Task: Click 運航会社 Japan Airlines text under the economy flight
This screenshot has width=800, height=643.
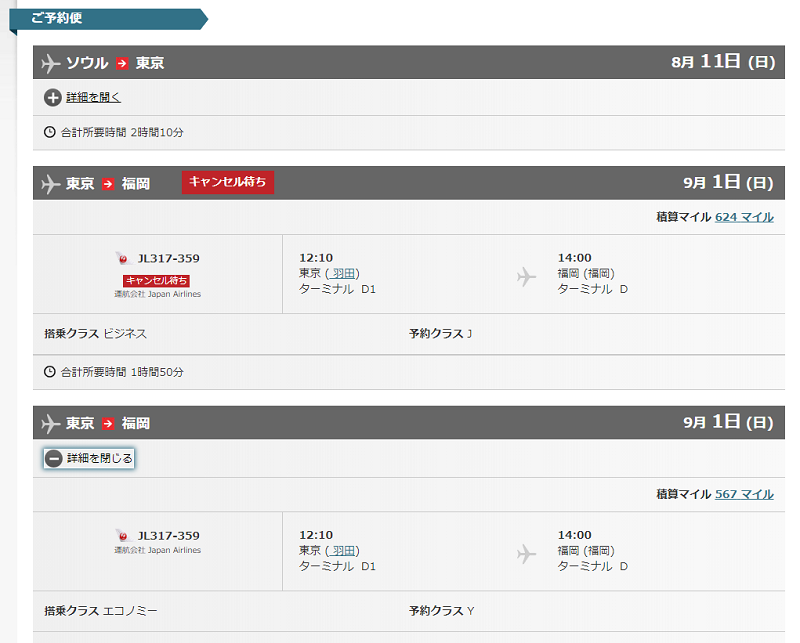Action: [x=158, y=550]
